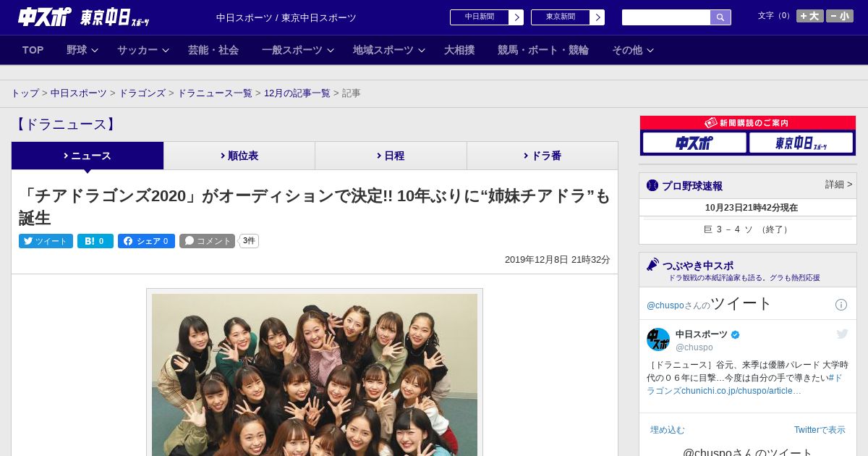The width and height of the screenshot is (868, 456).
Task: Click the 3件 comment count
Action: [249, 241]
